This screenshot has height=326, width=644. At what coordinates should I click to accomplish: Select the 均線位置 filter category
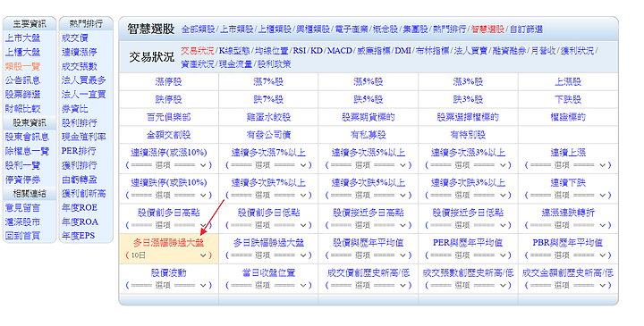(x=272, y=51)
